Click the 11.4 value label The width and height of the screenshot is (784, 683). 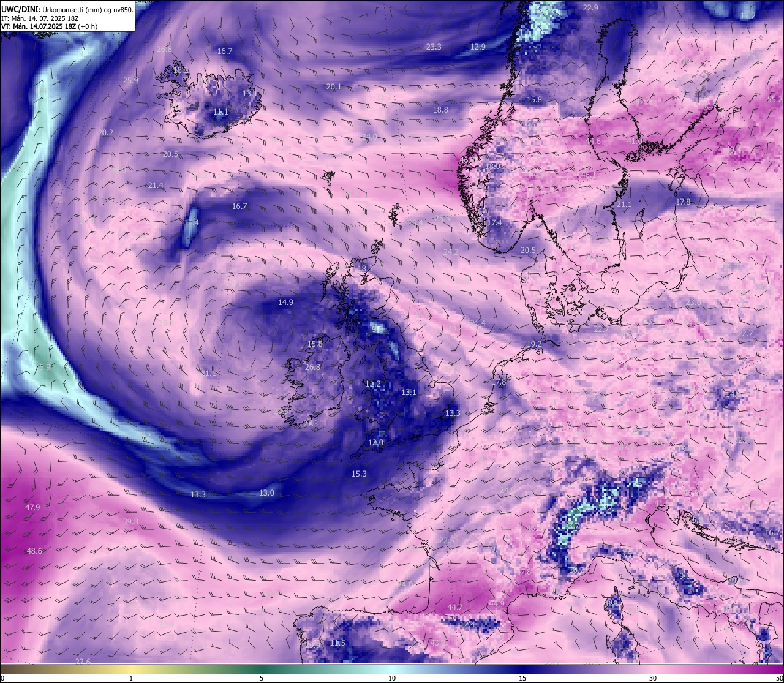tap(191, 223)
